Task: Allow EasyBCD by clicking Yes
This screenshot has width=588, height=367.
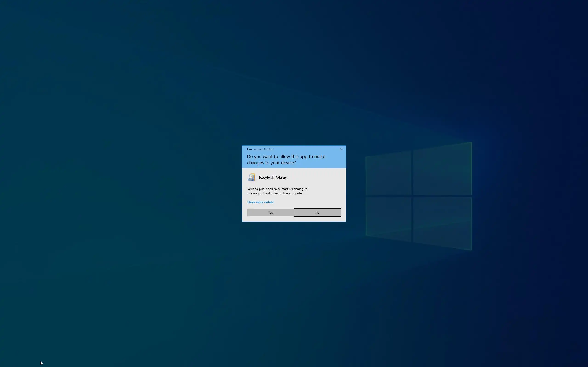Action: (270, 212)
